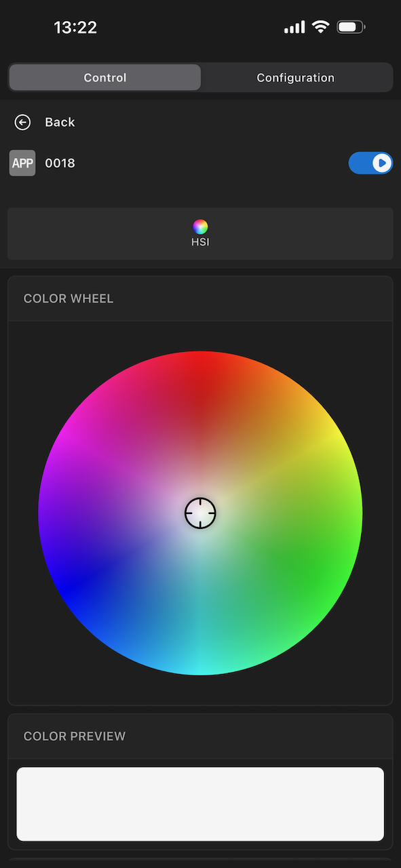Tap the battery status icon
Screen dimensions: 401x868
tap(351, 27)
